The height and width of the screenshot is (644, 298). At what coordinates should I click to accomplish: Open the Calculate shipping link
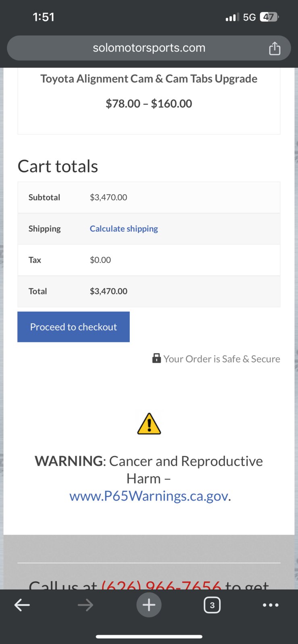click(x=124, y=228)
